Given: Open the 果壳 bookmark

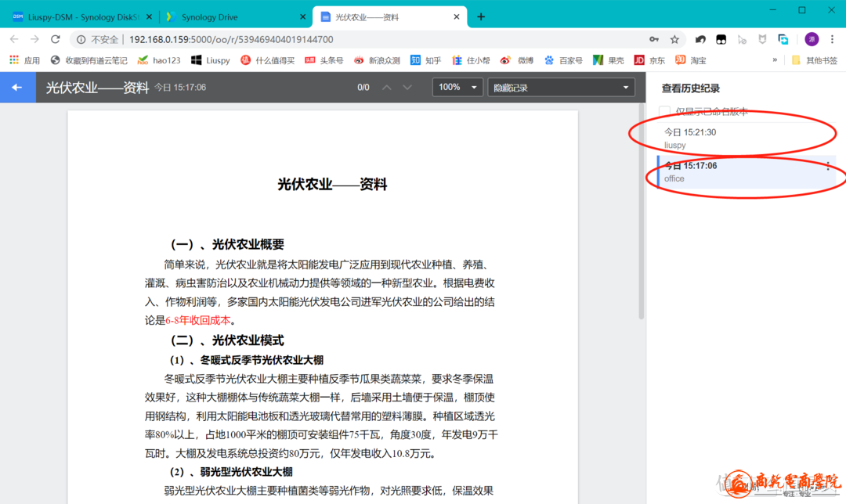Looking at the screenshot, I should pos(608,60).
